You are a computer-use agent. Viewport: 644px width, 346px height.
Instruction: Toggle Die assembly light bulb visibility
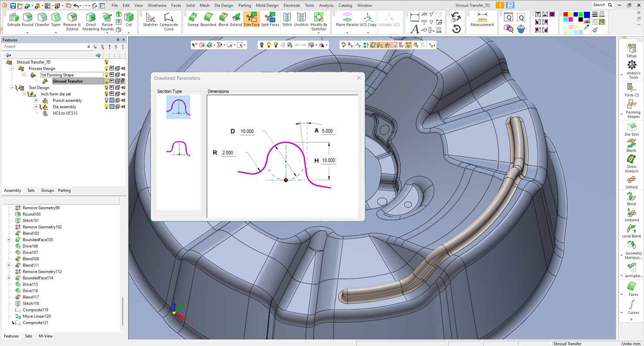[106, 107]
